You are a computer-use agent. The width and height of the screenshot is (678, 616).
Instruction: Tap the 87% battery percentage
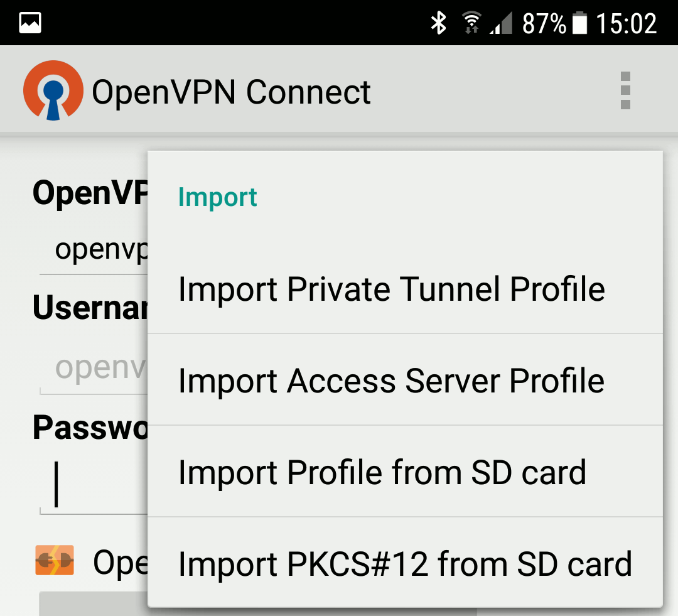(x=544, y=23)
